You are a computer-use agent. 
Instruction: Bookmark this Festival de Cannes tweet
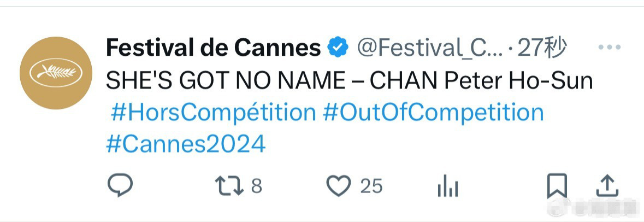pos(557,186)
